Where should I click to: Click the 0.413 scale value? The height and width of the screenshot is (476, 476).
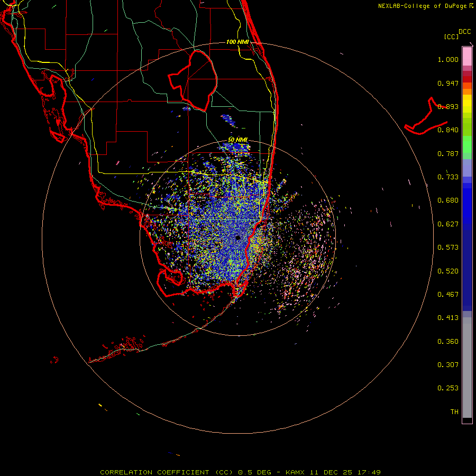(x=448, y=318)
